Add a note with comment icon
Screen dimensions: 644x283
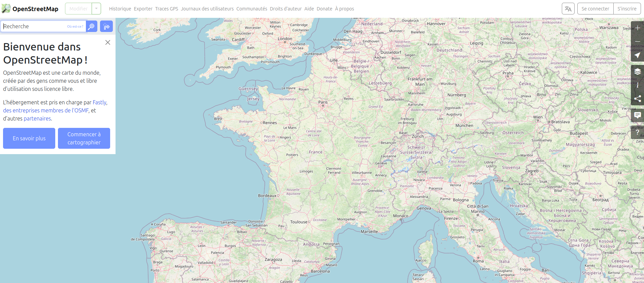(637, 115)
